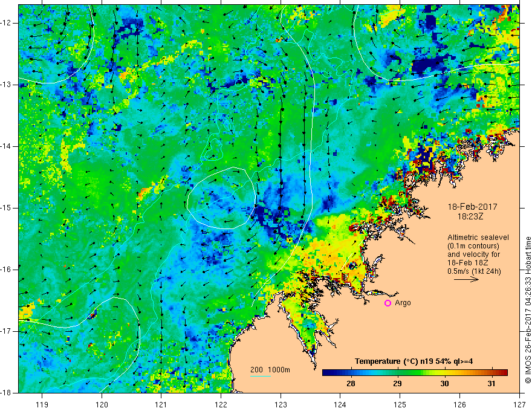Click the '31' colorbar tick label
This screenshot has width=532, height=411.
coord(491,384)
